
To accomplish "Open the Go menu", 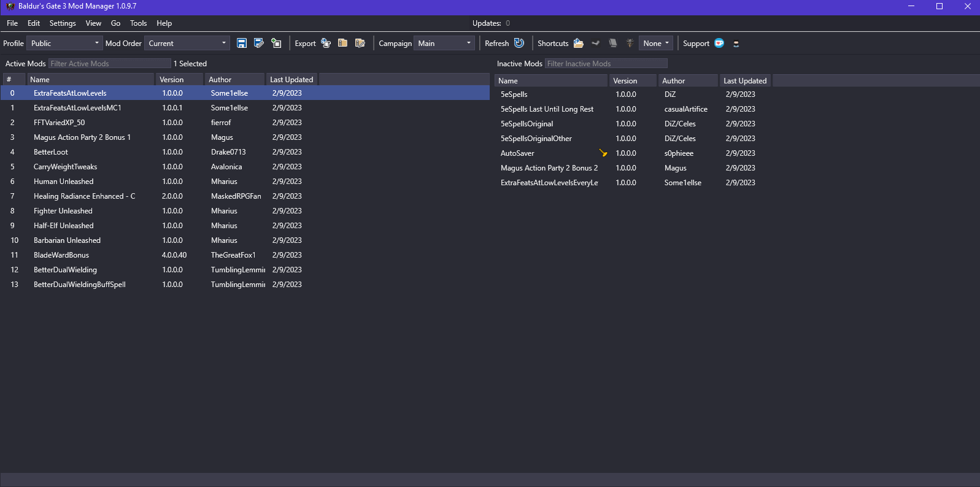I will tap(115, 23).
